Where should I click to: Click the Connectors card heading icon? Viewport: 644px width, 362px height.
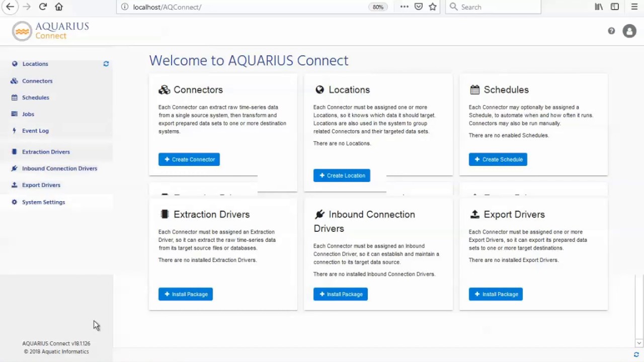165,90
